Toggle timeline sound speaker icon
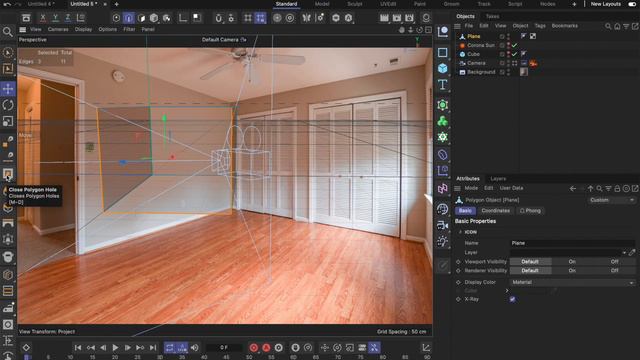This screenshot has height=360, width=640. [x=195, y=347]
